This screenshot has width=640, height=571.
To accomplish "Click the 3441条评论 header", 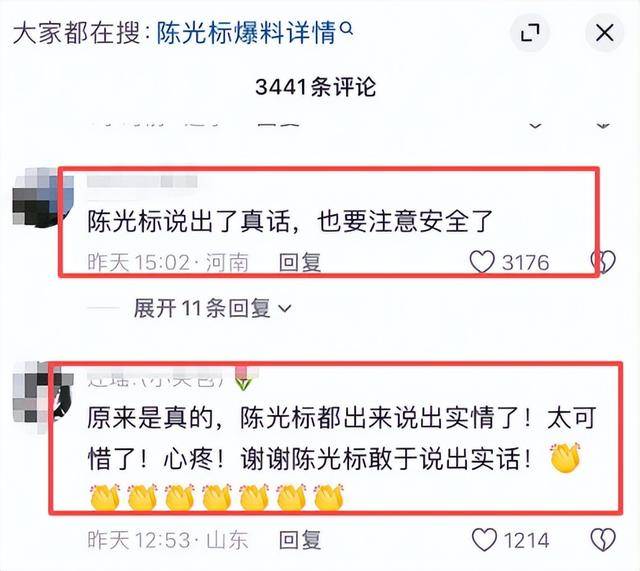I will [x=316, y=87].
